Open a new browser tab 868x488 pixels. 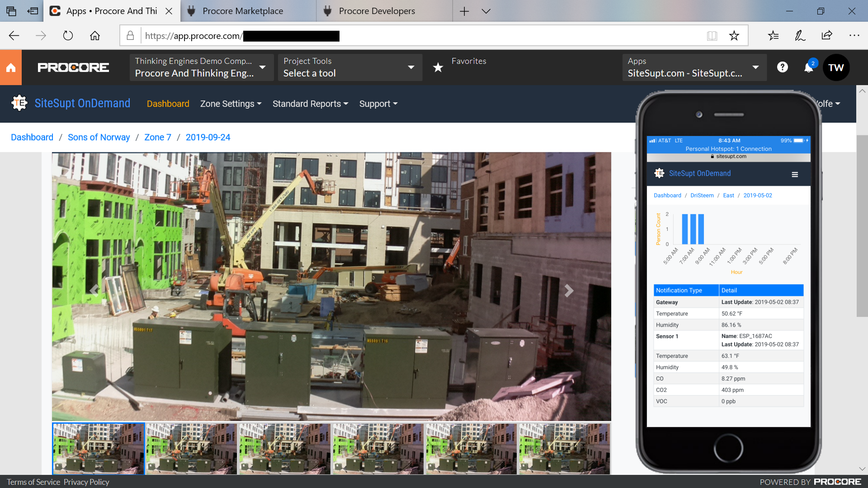click(x=464, y=11)
